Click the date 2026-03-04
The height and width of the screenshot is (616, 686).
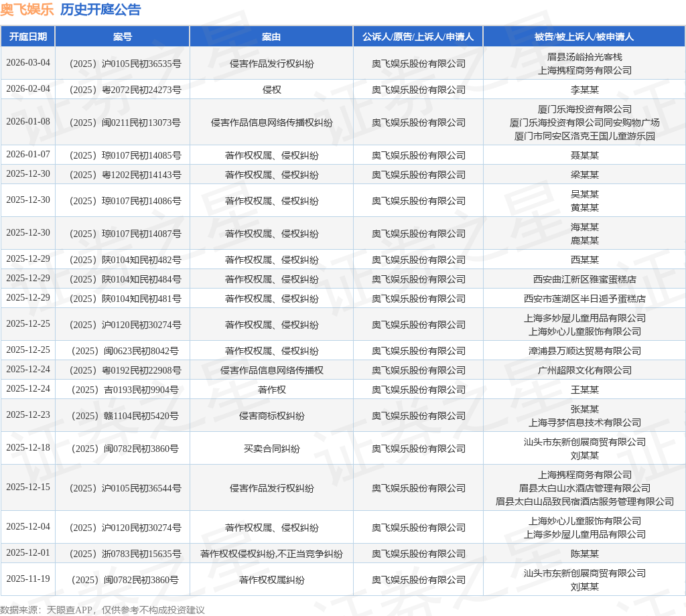28,62
